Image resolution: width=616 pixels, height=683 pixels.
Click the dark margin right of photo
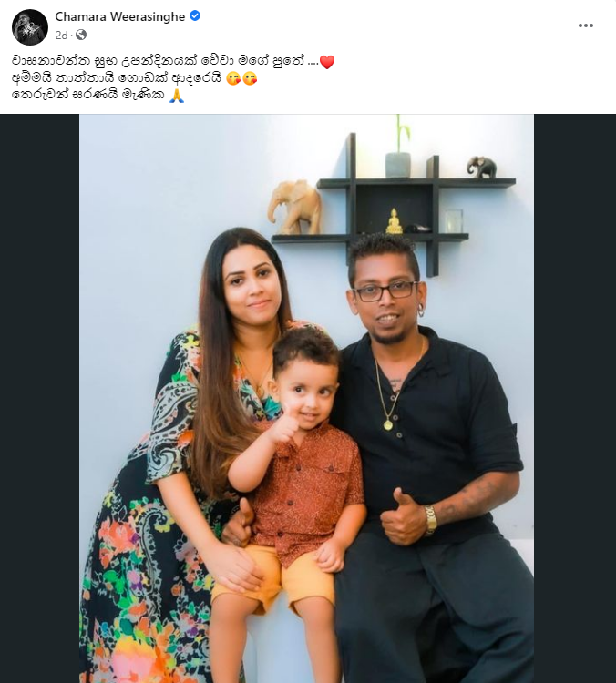point(575,399)
